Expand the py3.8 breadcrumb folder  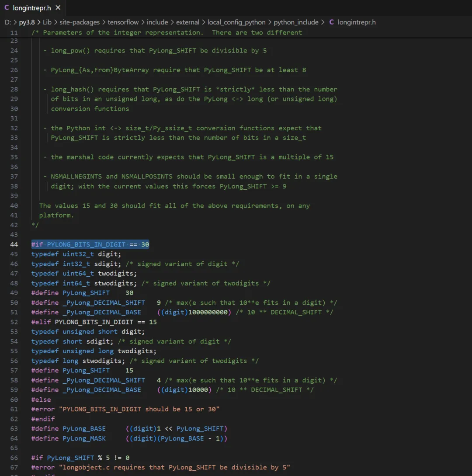[x=27, y=22]
